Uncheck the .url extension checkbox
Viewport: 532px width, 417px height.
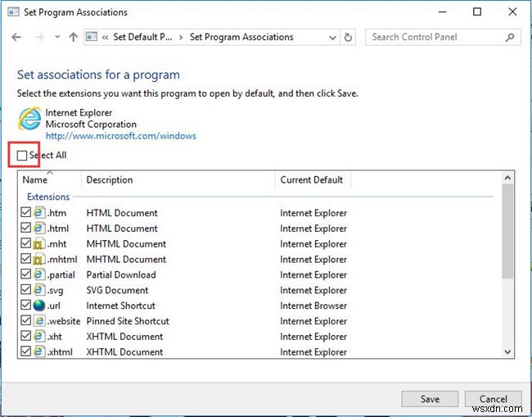(x=26, y=305)
